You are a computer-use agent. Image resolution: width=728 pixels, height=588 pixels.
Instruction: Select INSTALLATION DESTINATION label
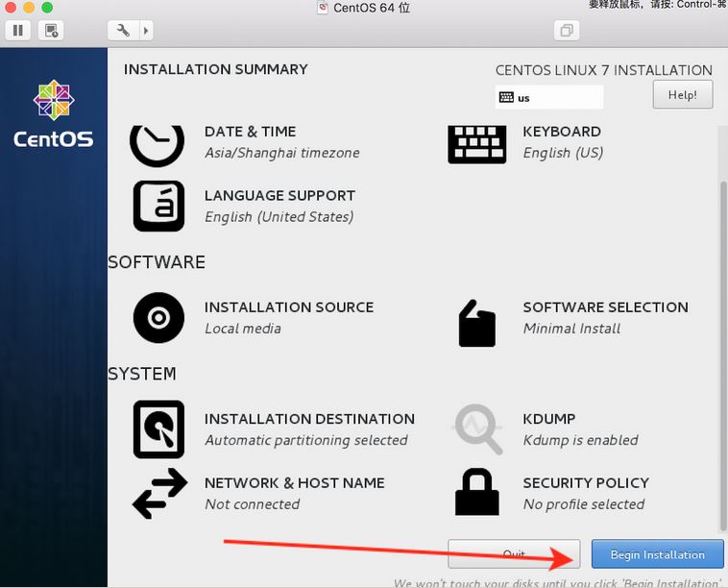tap(309, 419)
